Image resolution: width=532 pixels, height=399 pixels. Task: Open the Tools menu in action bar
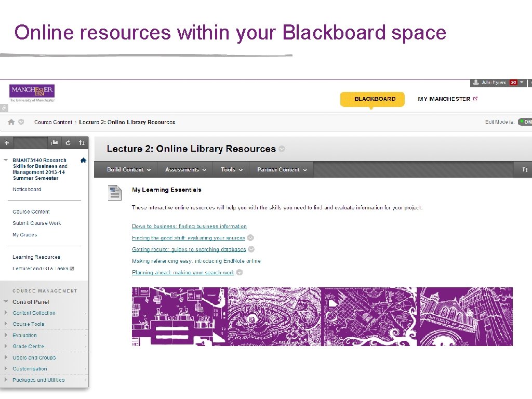[231, 169]
